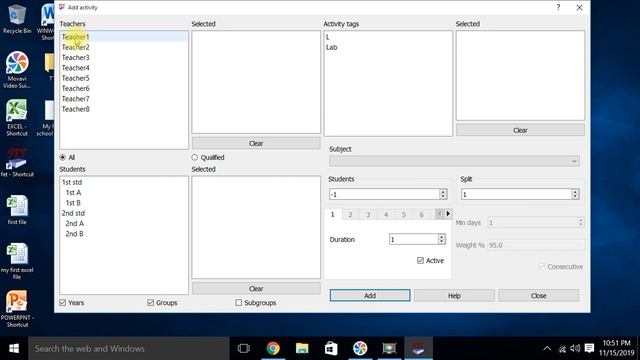Toggle the Years checkbox

[x=62, y=302]
